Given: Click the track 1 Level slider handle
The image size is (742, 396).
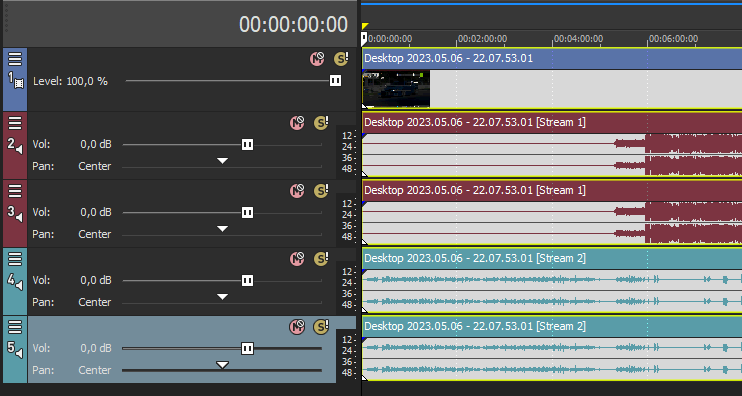Looking at the screenshot, I should click(x=336, y=81).
